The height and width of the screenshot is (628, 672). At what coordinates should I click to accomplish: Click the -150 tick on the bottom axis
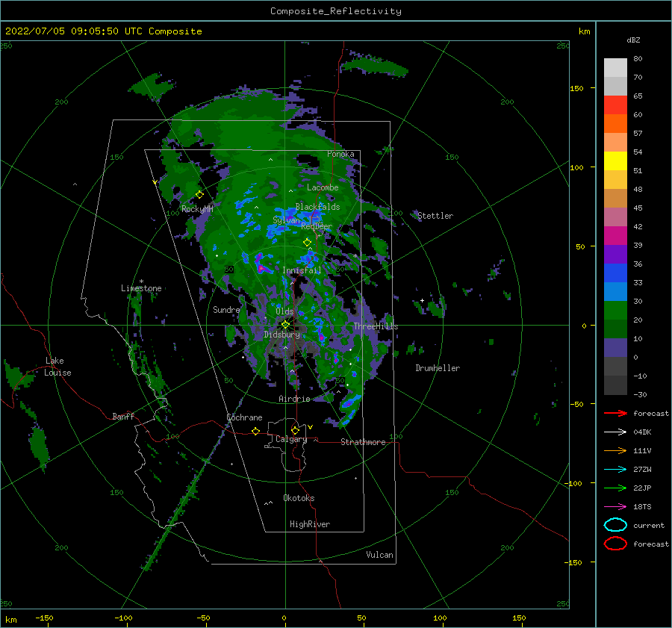pyautogui.click(x=44, y=618)
